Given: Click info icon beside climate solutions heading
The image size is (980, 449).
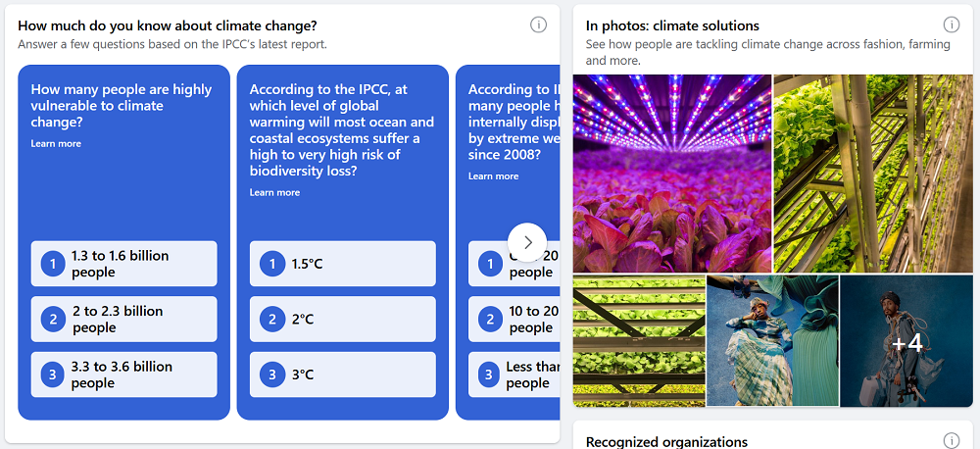Looking at the screenshot, I should [x=952, y=25].
